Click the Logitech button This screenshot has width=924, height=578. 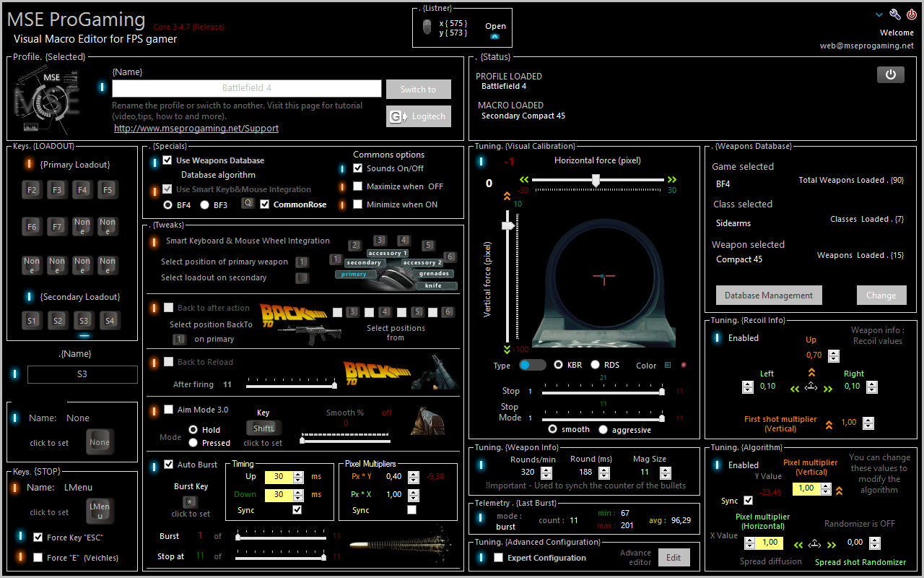coord(419,116)
